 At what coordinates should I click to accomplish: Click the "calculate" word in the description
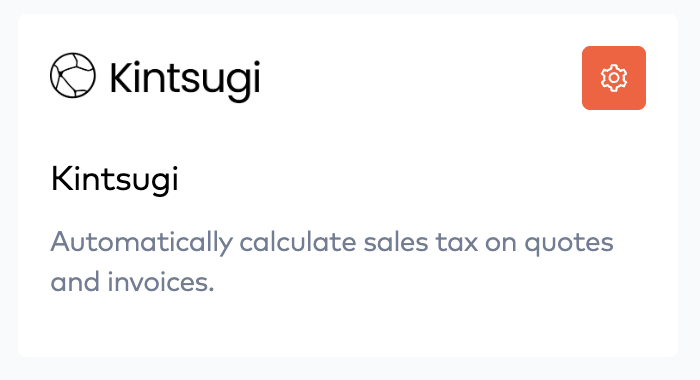(x=298, y=242)
